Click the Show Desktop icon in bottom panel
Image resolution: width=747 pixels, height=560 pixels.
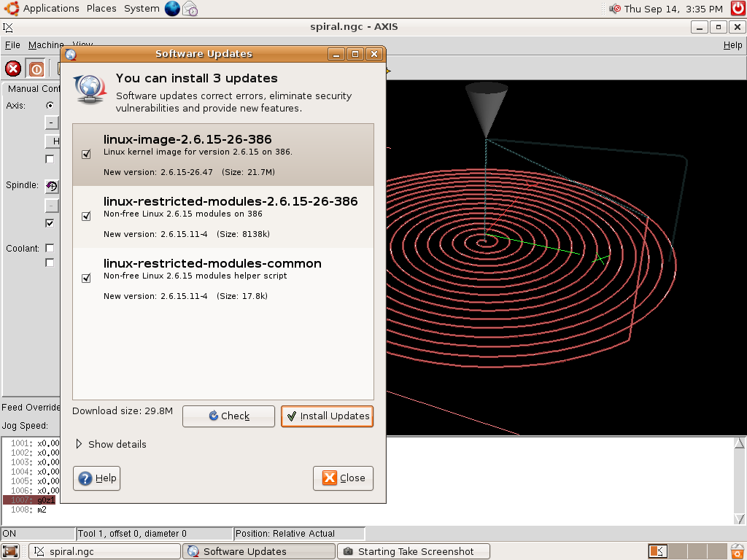point(10,551)
